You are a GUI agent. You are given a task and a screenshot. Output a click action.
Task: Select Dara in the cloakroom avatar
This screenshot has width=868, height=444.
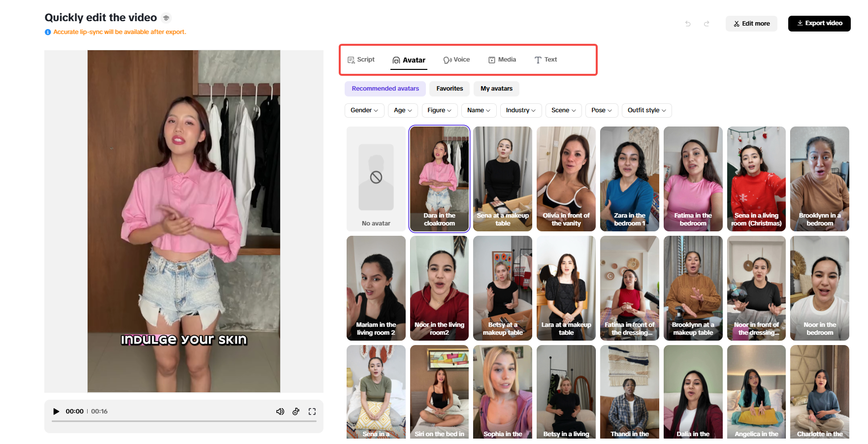[440, 179]
